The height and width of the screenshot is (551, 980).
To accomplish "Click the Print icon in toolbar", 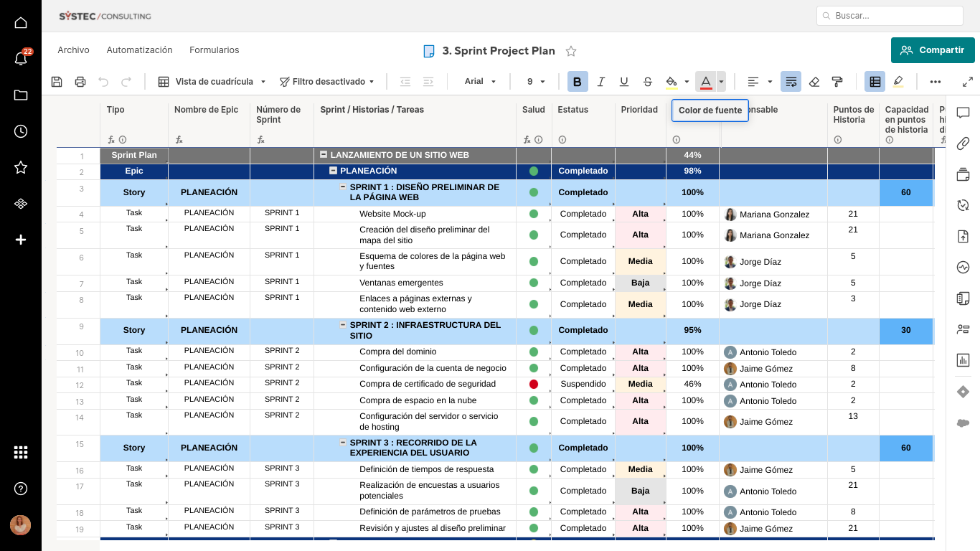I will [x=80, y=82].
